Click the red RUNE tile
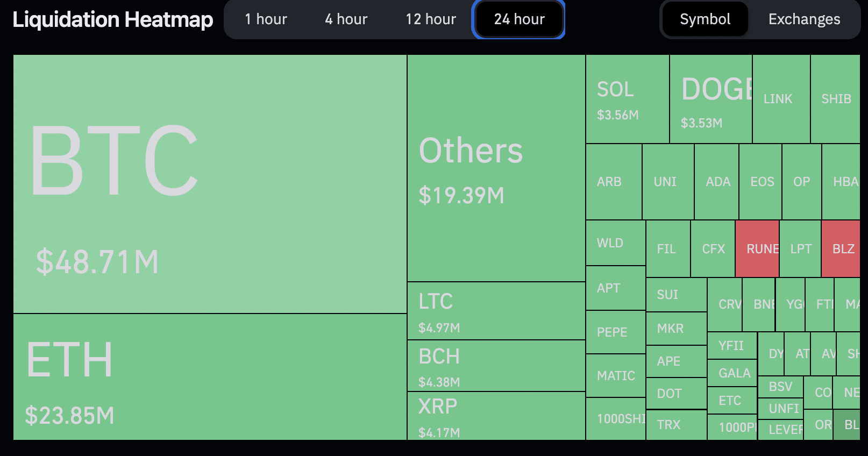Screen dimensions: 868x456 (x=757, y=248)
